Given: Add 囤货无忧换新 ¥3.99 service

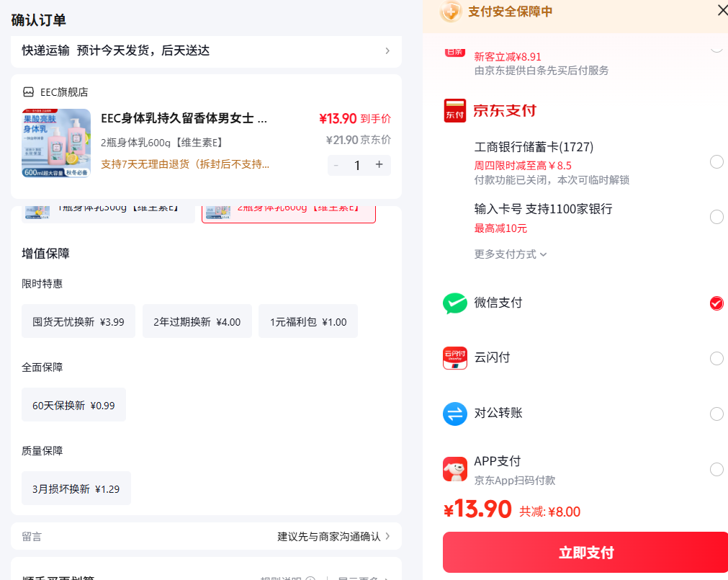Looking at the screenshot, I should click(x=78, y=321).
